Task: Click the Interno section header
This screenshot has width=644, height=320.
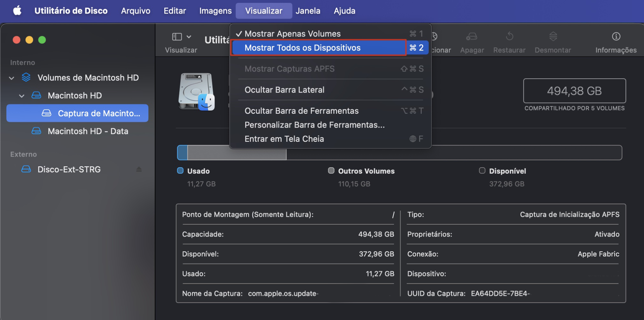Action: pyautogui.click(x=23, y=63)
